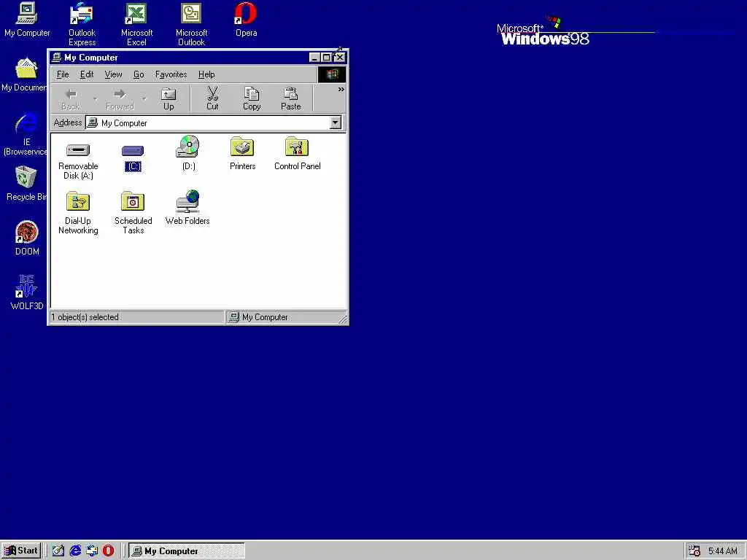Launch Outlook Express from Quick Launch
Screen dimensions: 747x560
pyautogui.click(x=91, y=551)
